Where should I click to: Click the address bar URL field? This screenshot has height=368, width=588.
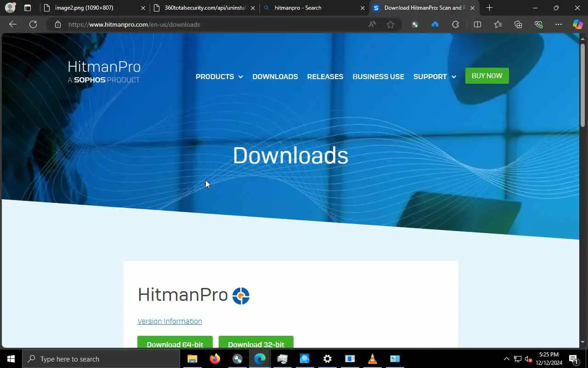tap(216, 24)
